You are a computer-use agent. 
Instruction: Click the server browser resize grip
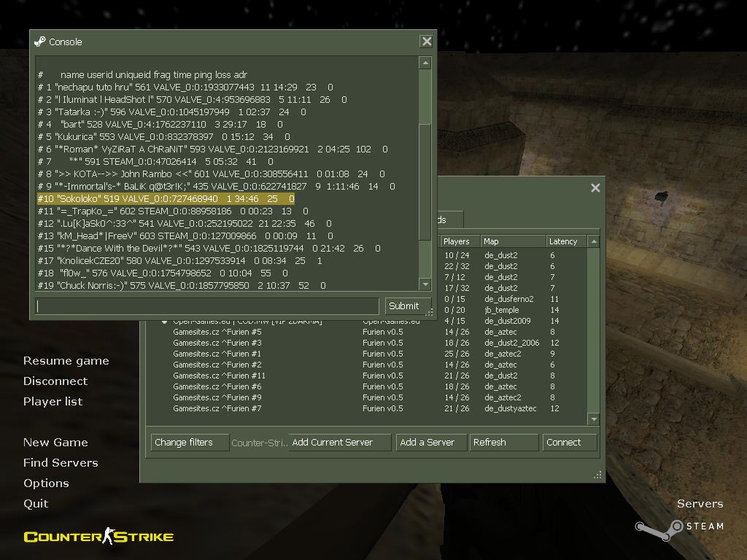pyautogui.click(x=597, y=475)
